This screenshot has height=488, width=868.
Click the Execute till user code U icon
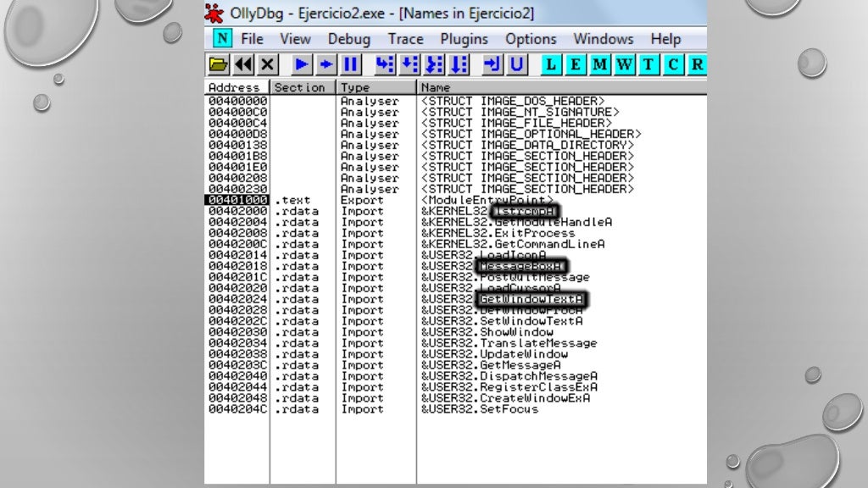tap(516, 64)
